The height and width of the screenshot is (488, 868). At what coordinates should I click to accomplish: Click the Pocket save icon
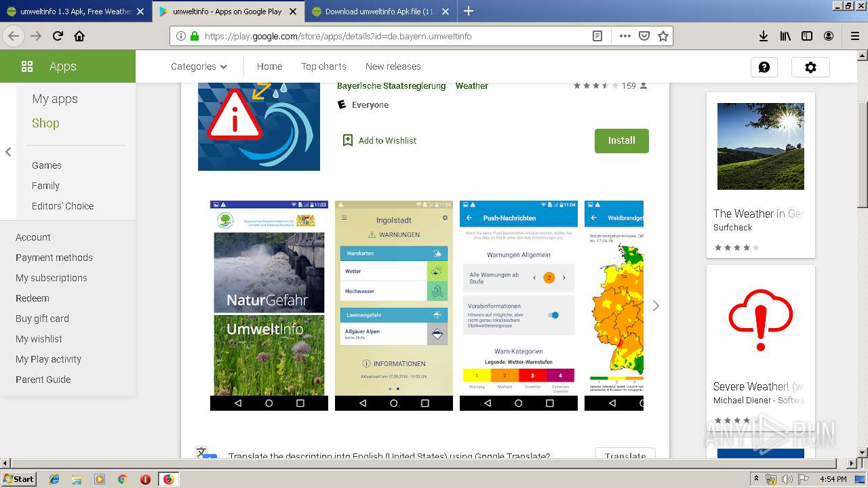click(x=644, y=36)
